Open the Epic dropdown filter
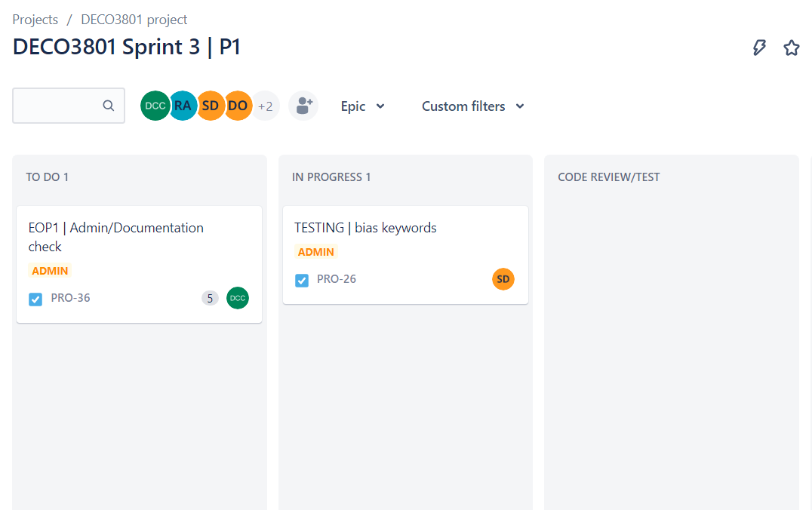 point(362,106)
